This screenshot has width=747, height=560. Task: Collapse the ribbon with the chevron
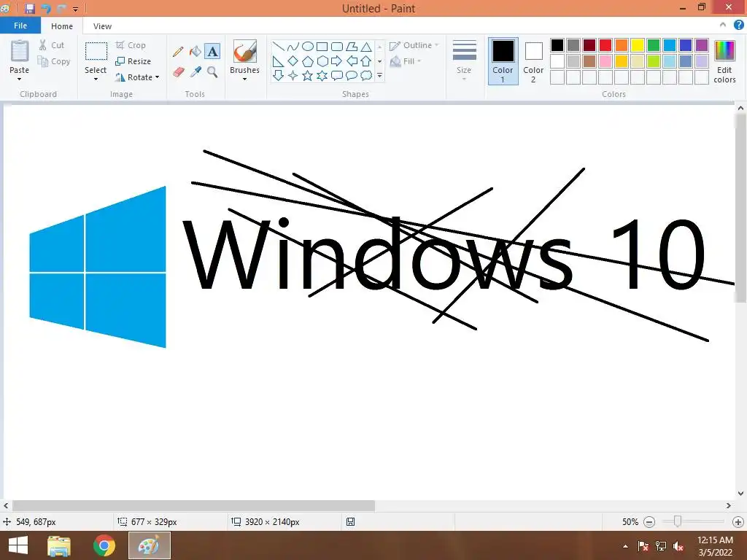(723, 25)
